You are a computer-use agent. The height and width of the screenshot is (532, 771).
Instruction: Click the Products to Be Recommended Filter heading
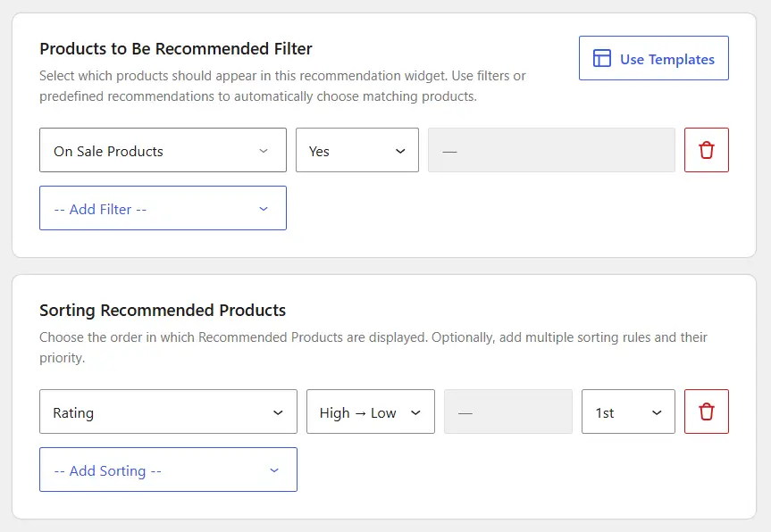tap(175, 48)
